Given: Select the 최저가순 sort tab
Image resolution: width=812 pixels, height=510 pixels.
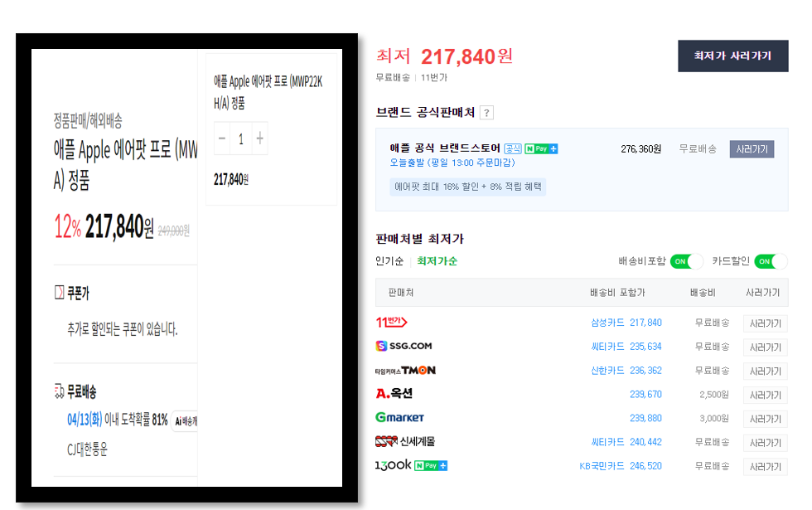Looking at the screenshot, I should [437, 261].
